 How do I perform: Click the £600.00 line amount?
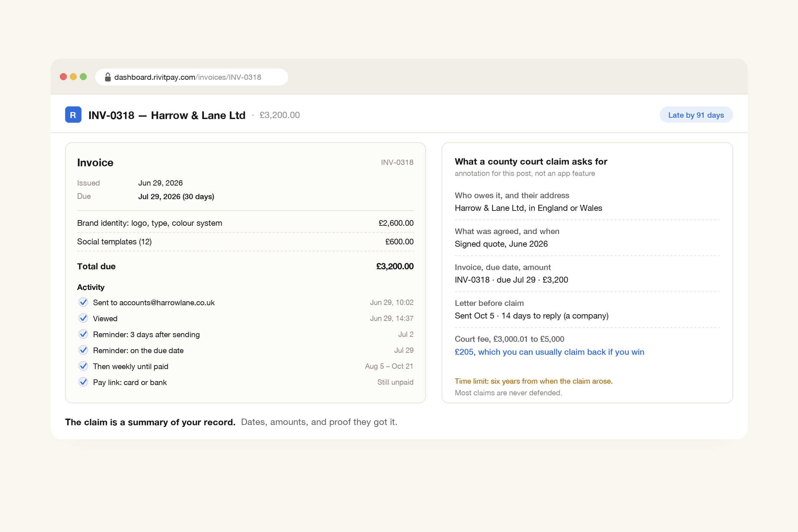(399, 242)
